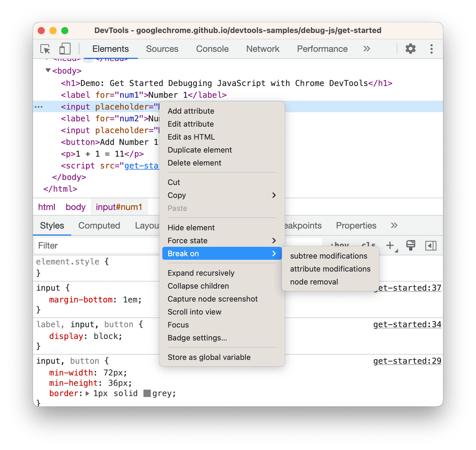Open more panels with the chevron icon

[366, 49]
